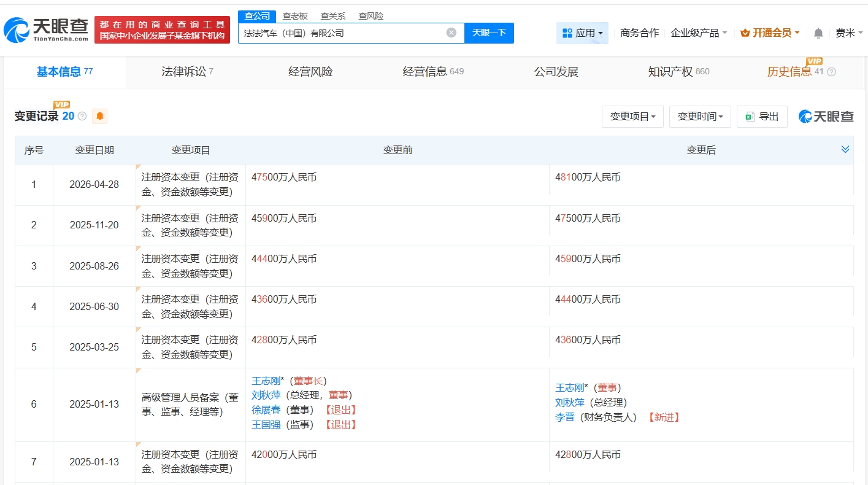The width and height of the screenshot is (868, 485).
Task: Select 42000万人民币 value
Action: 284,455
